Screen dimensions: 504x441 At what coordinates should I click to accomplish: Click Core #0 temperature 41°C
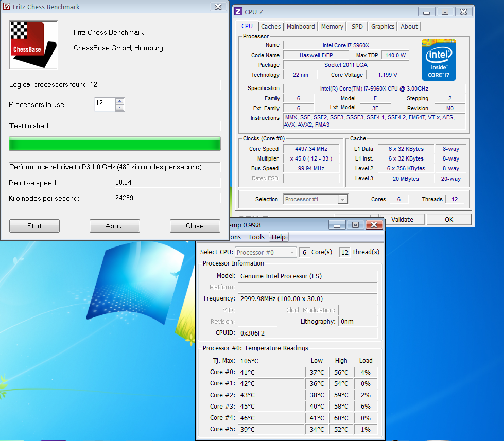tap(271, 372)
